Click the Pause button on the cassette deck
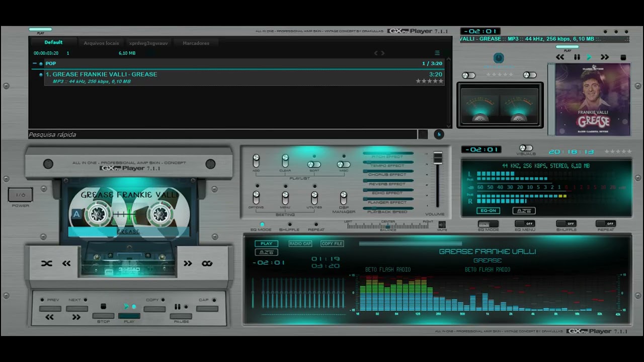 pyautogui.click(x=181, y=316)
